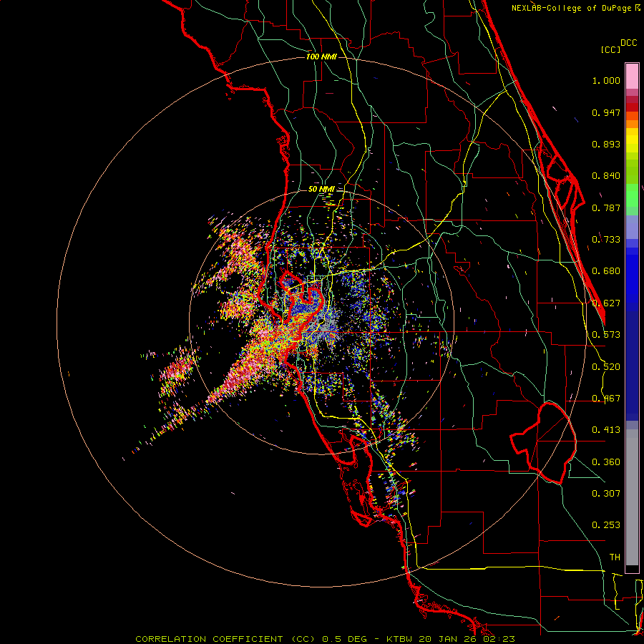Viewport: 644px width, 644px height.
Task: Select the 0.680 scale value
Action: pos(606,271)
